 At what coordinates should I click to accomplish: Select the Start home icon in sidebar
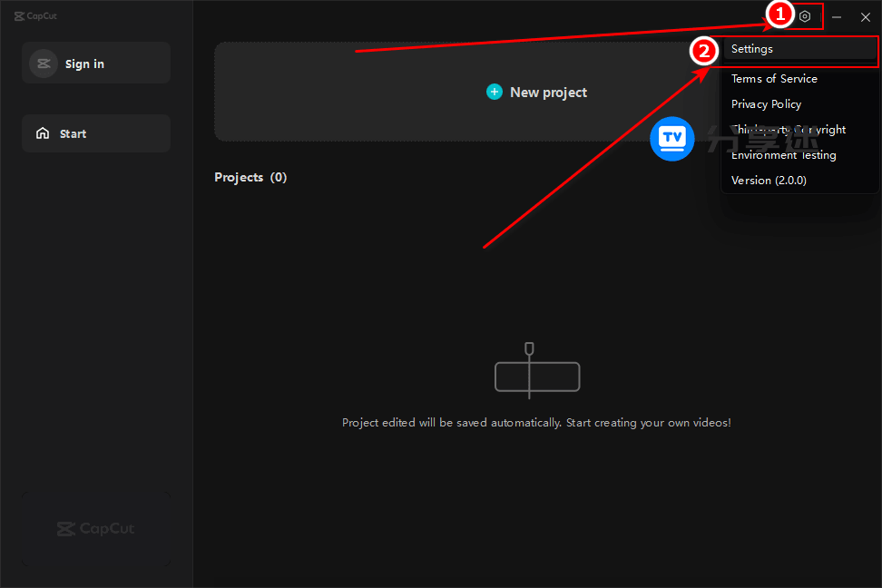tap(44, 133)
